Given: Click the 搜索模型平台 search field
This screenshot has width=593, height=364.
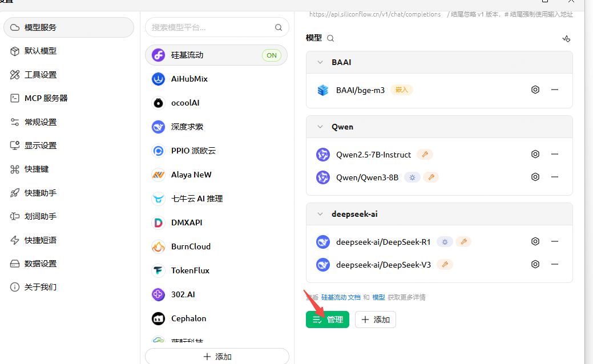Looking at the screenshot, I should 217,27.
